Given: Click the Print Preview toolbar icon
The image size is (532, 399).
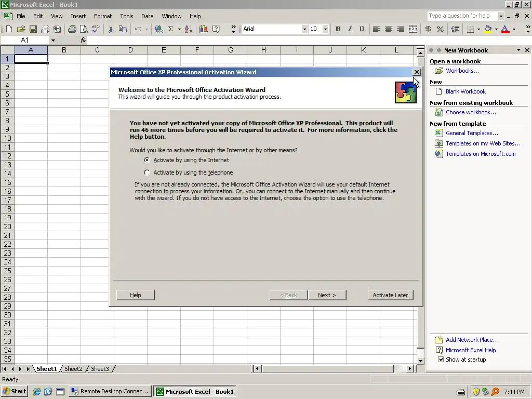Looking at the screenshot, I should (84, 29).
